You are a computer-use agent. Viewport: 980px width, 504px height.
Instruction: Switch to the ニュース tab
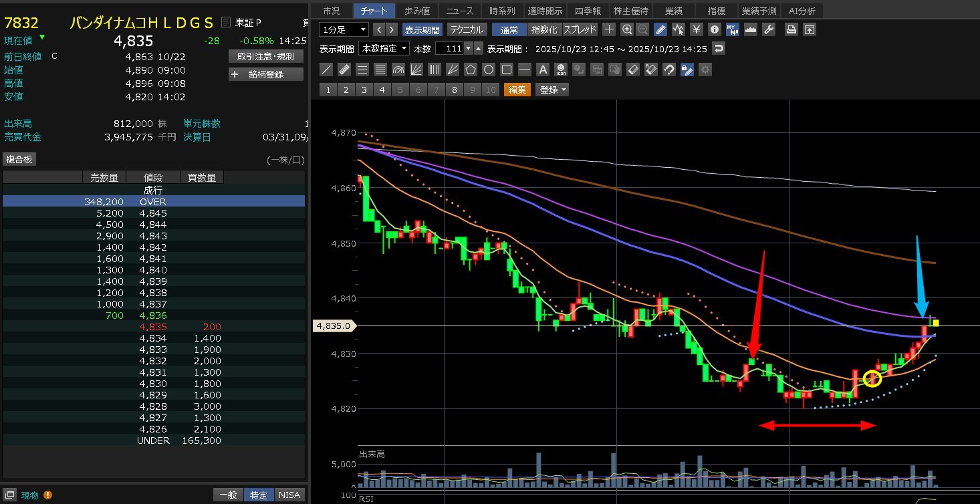tap(459, 11)
